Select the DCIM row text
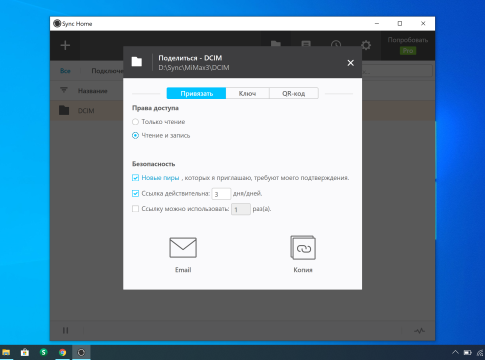Image resolution: width=485 pixels, height=360 pixels. (86, 111)
